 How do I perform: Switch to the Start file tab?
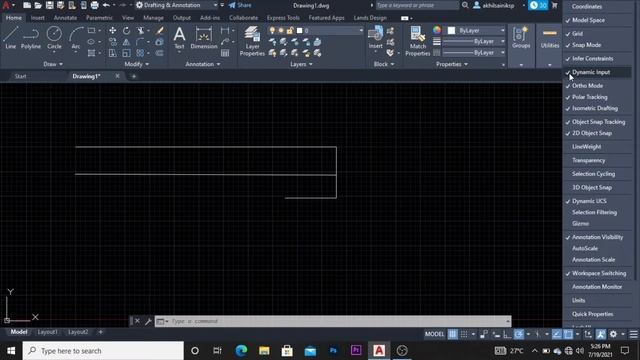tap(20, 76)
